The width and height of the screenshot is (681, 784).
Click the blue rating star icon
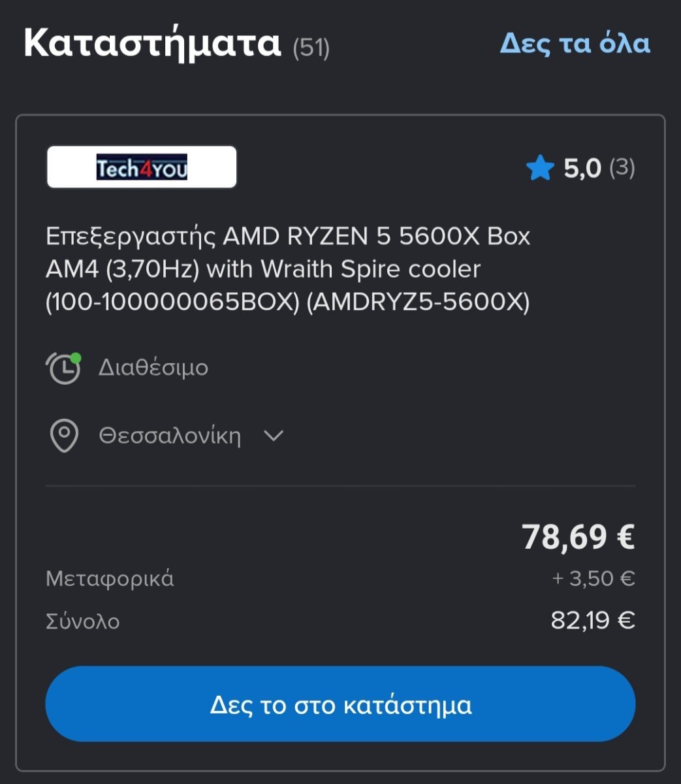[540, 169]
